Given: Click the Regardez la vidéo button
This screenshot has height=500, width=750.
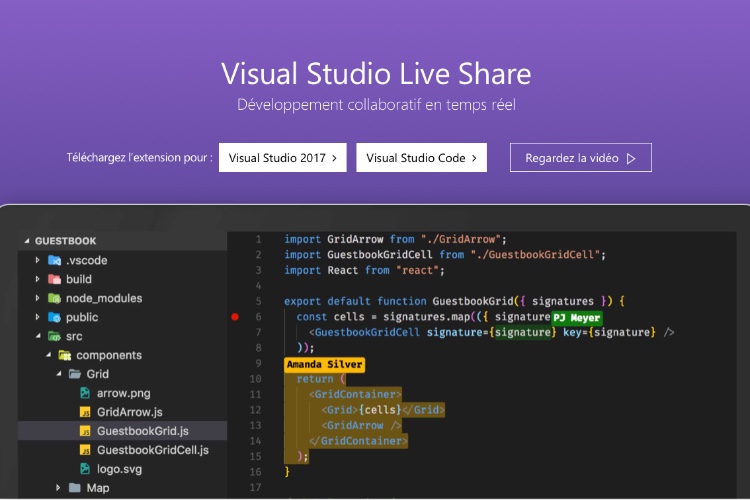Looking at the screenshot, I should 581,157.
